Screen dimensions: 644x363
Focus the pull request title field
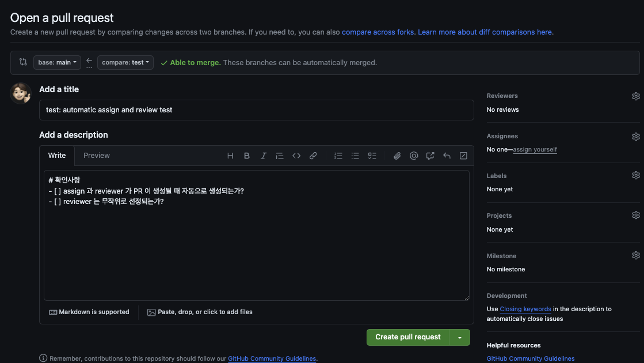tap(257, 110)
